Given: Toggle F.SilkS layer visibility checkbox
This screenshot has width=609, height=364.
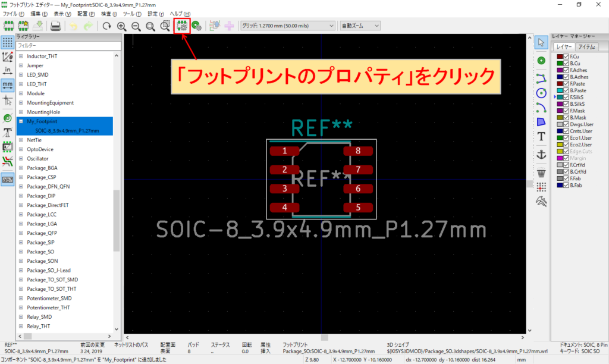Looking at the screenshot, I should tap(566, 98).
